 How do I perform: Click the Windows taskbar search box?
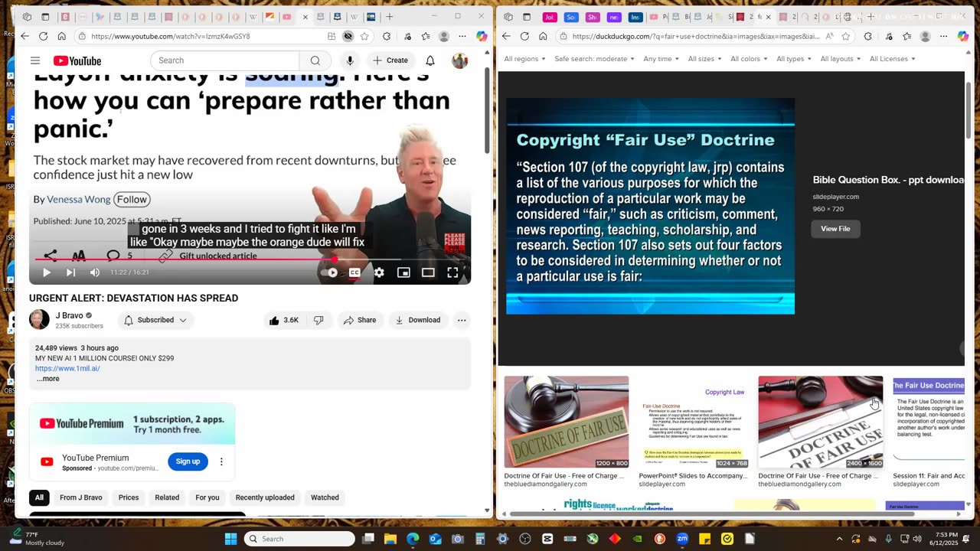click(299, 539)
